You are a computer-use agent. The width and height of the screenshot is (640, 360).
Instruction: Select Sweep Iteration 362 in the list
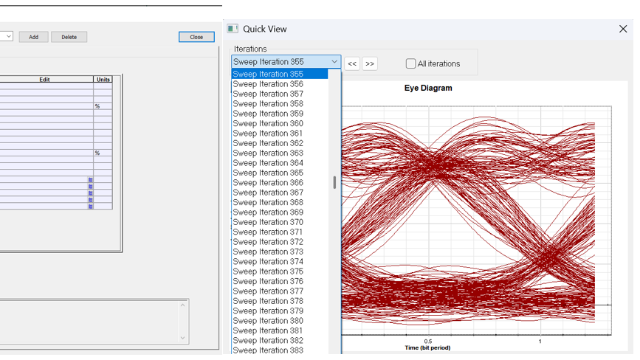[x=280, y=143]
